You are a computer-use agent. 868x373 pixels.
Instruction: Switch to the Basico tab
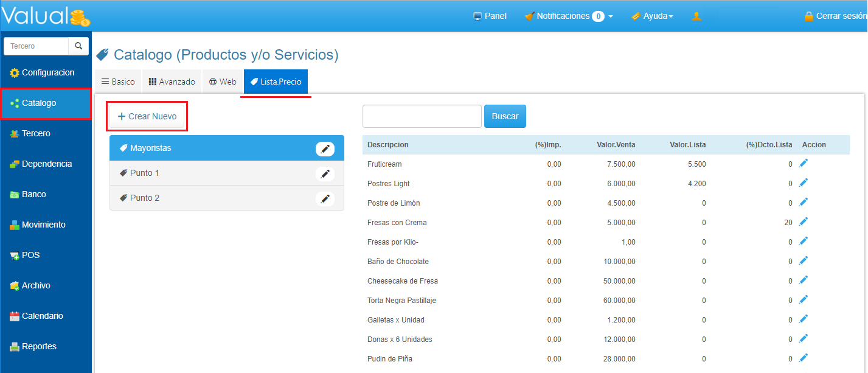tap(118, 82)
